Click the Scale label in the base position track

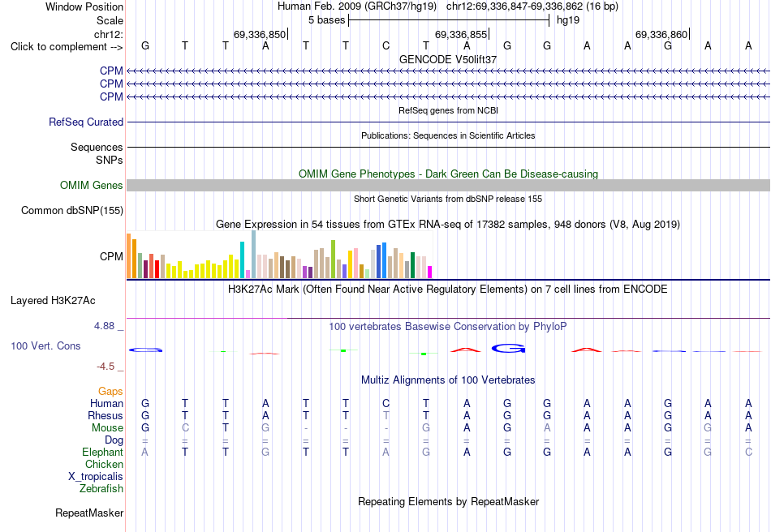pyautogui.click(x=110, y=20)
